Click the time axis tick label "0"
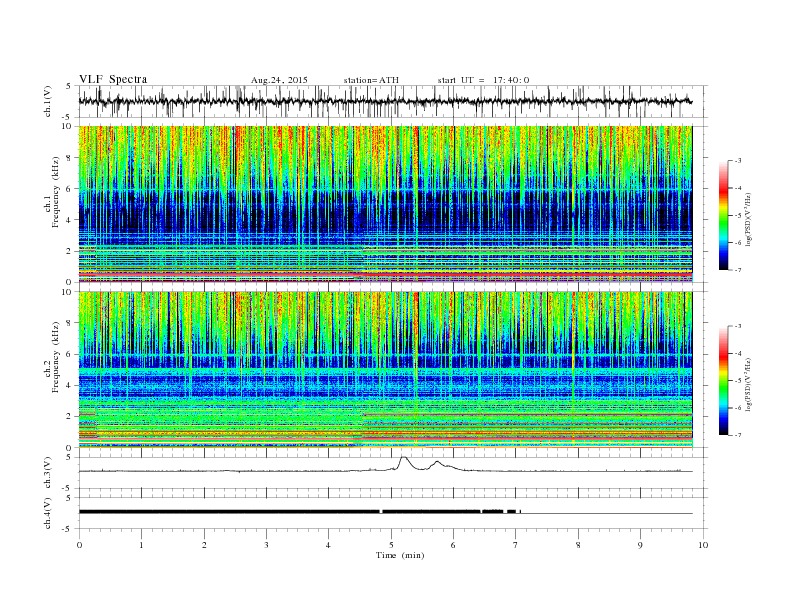 (x=79, y=545)
